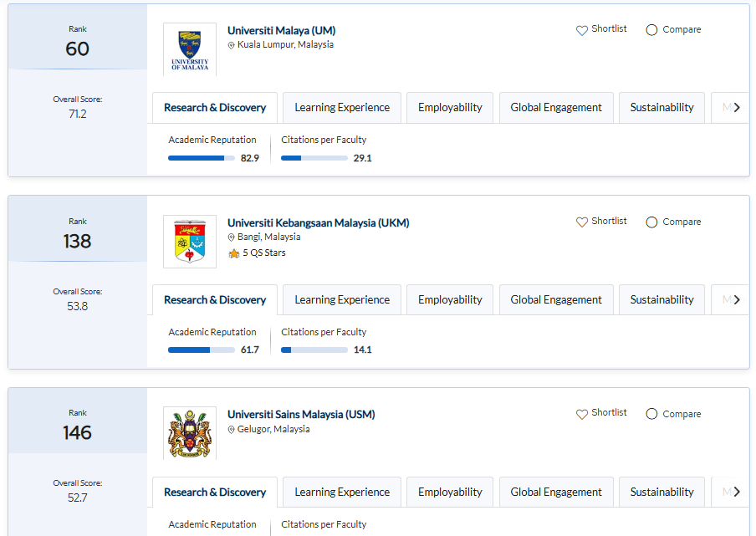Open Learning Experience tab for USM

[342, 493]
